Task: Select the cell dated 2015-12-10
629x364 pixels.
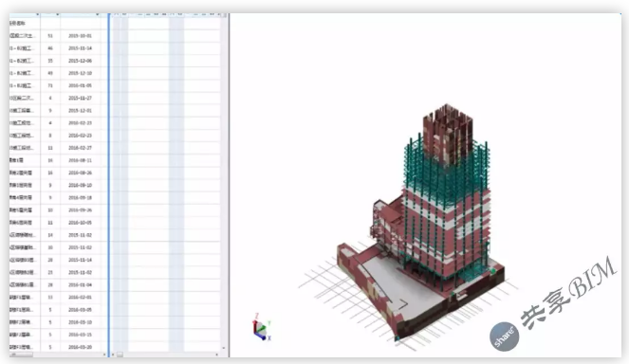Action: pos(81,73)
